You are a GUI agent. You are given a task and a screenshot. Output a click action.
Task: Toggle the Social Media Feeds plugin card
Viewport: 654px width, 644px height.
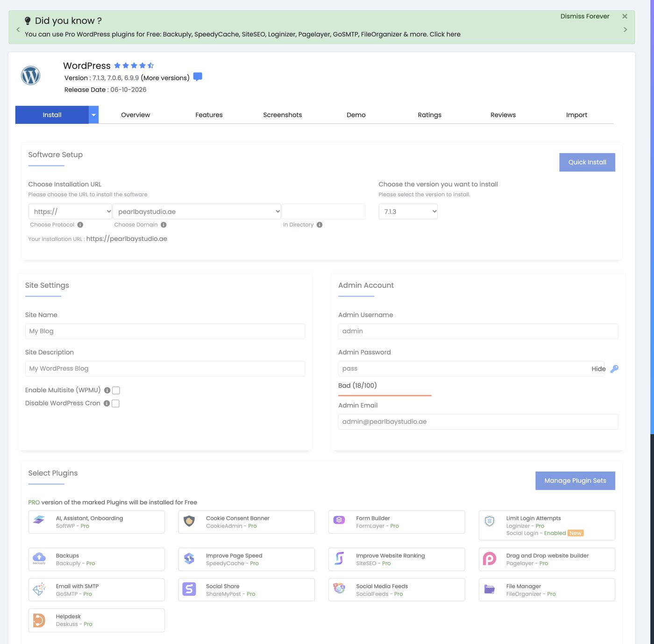point(397,590)
